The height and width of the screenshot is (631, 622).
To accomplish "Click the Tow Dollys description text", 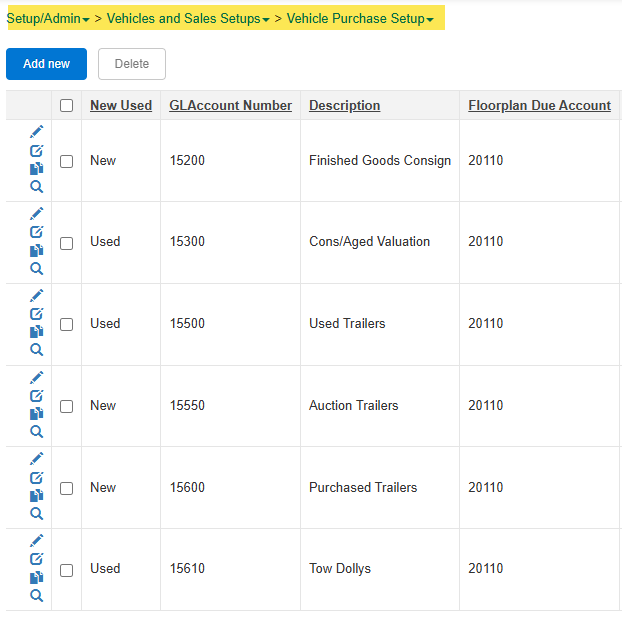I will click(340, 569).
